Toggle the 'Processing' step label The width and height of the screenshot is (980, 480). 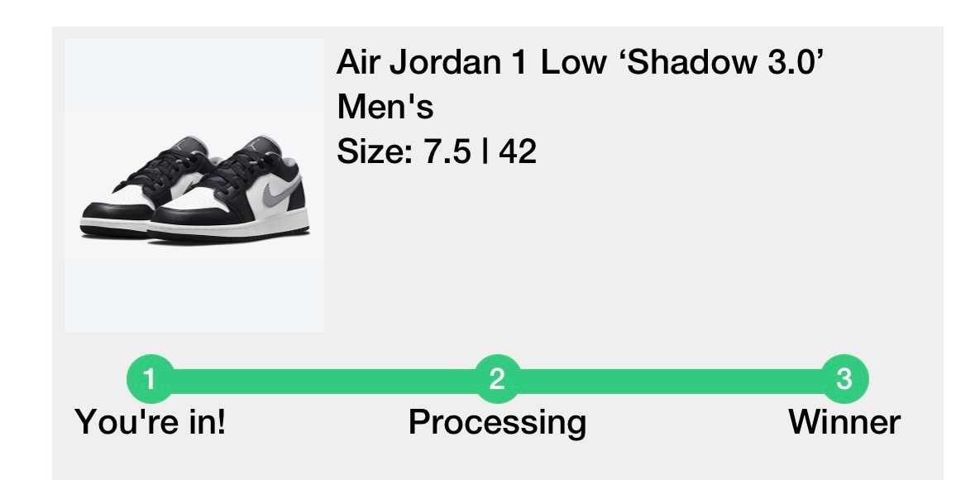pyautogui.click(x=496, y=421)
